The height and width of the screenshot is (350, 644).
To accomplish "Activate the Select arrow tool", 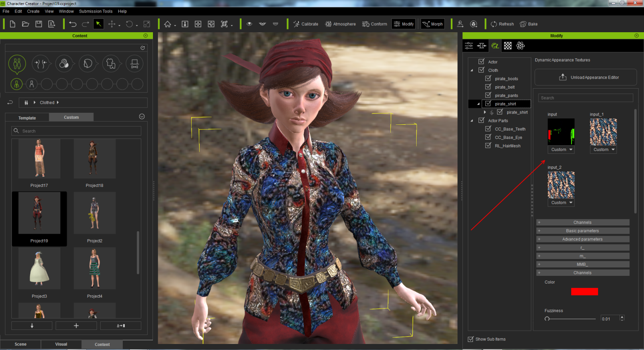I will (x=98, y=24).
